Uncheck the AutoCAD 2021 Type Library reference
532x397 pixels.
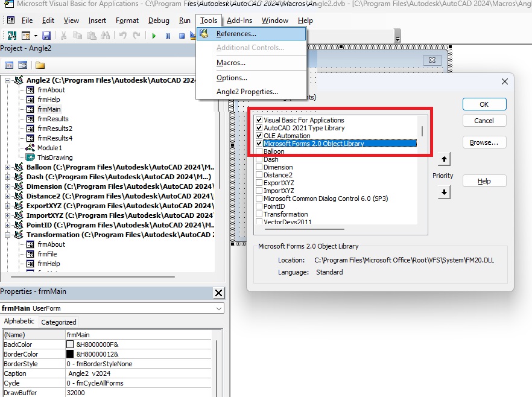(259, 128)
